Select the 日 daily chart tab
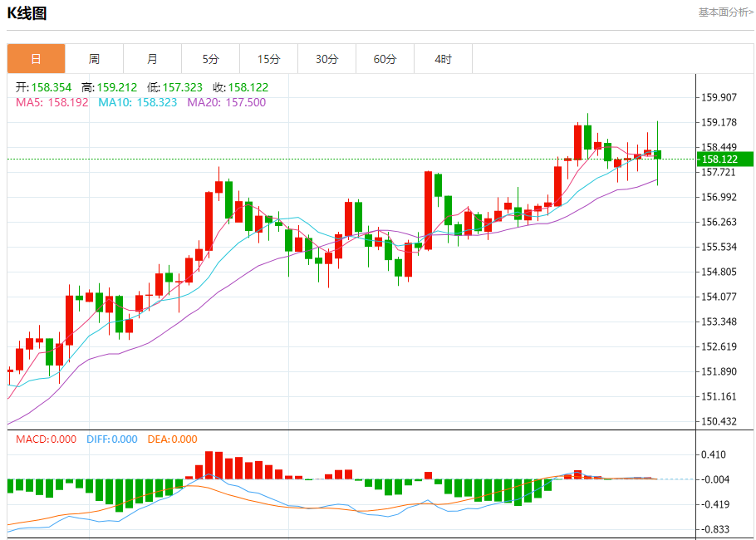Screen dimensions: 756x540 tap(36, 59)
